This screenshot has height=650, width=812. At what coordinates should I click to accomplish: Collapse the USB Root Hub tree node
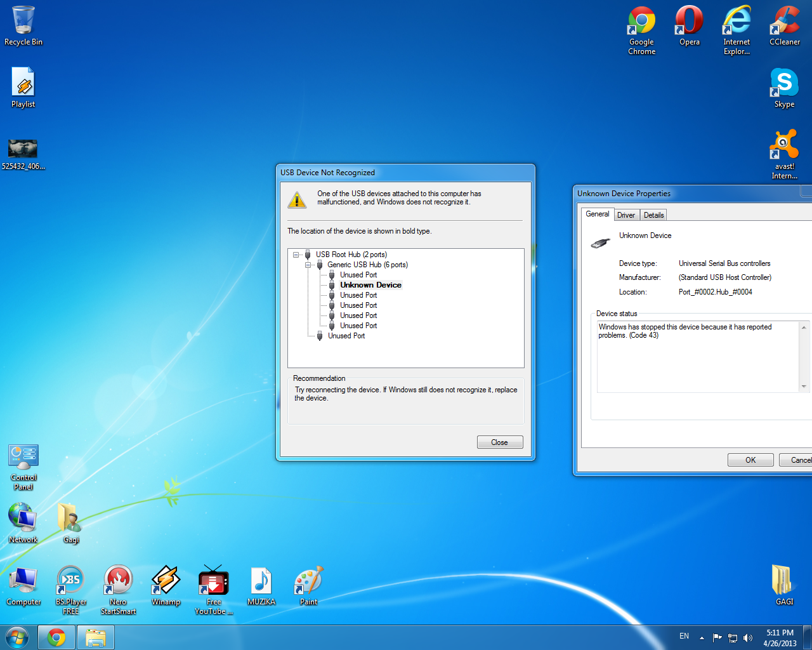click(x=296, y=255)
